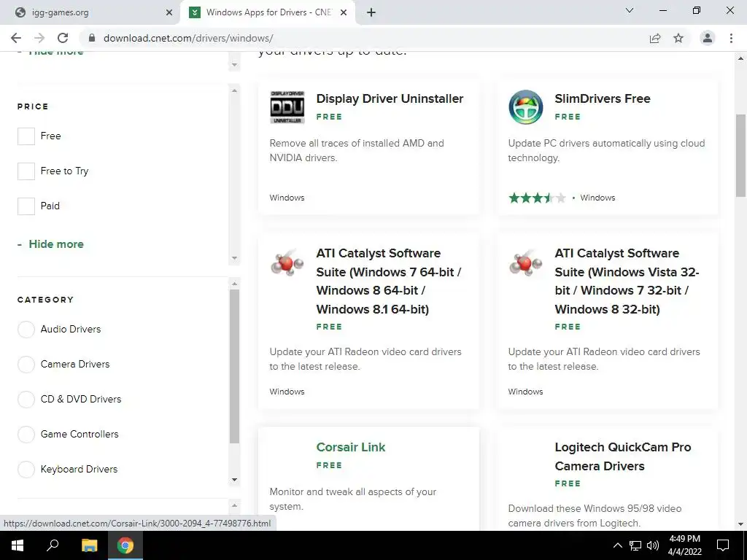Click the browser forward arrow
Screen dimensions: 747x560
[39, 38]
